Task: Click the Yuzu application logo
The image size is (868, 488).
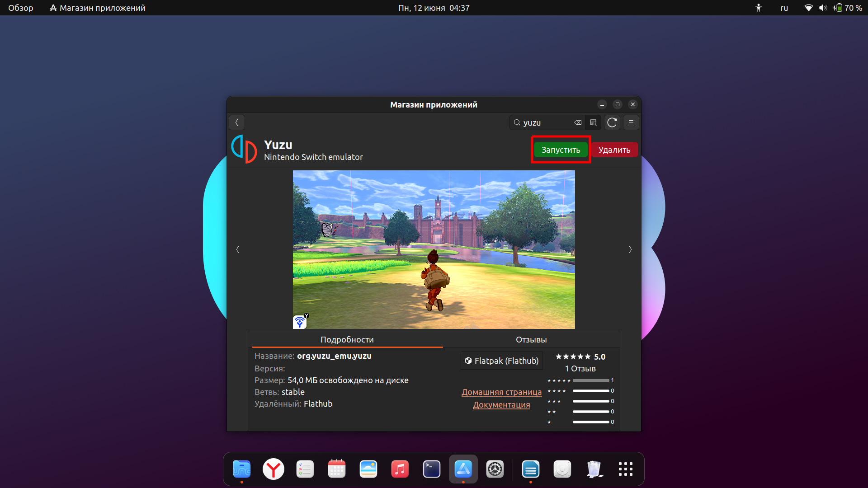Action: pos(244,149)
